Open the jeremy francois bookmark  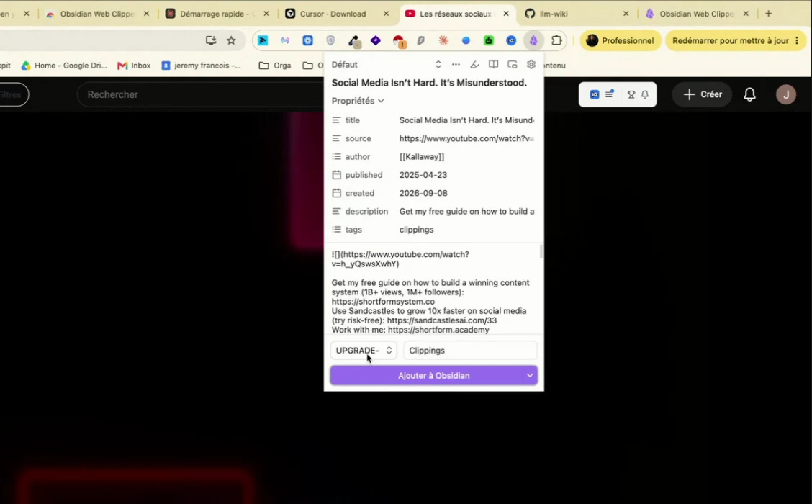click(x=201, y=66)
